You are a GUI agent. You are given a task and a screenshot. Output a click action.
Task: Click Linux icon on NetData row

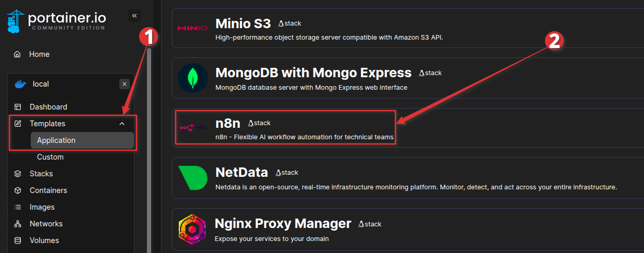[x=279, y=173]
